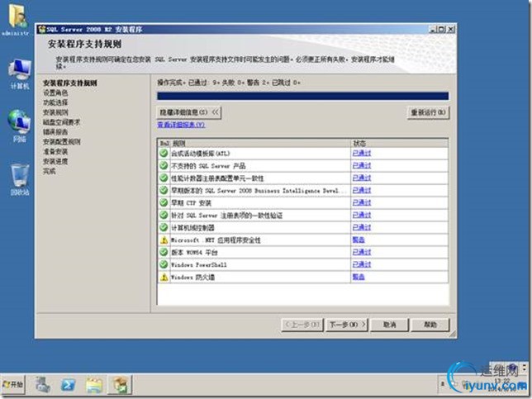532x399 pixels.
Task: Open the 计算机 desktop icon
Action: point(19,74)
